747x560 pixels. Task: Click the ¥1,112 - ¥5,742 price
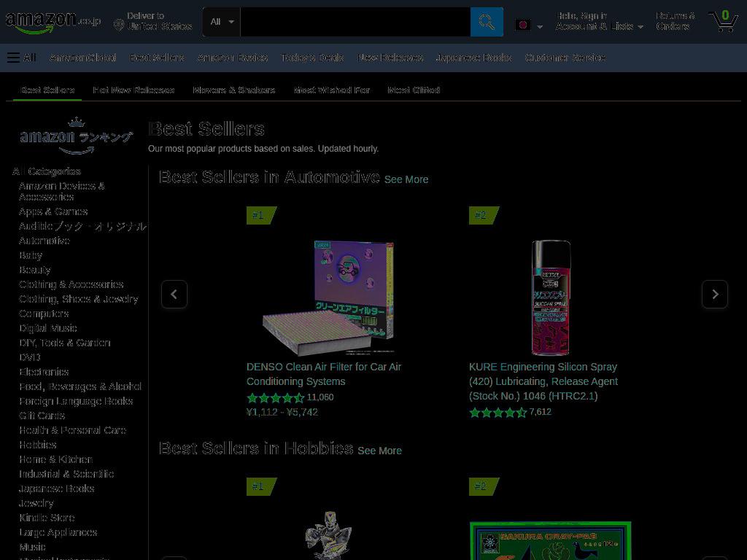click(x=282, y=413)
